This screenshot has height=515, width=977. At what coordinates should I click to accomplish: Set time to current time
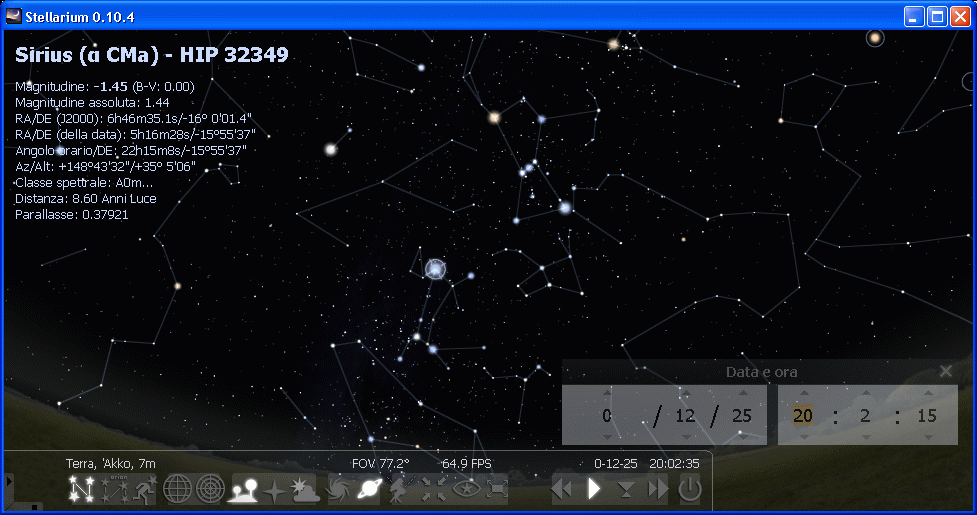click(626, 489)
